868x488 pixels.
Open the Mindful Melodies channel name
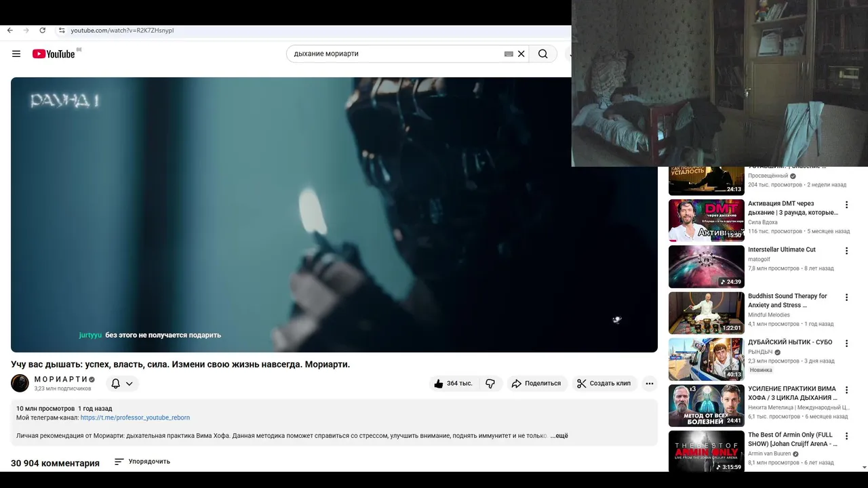point(769,315)
